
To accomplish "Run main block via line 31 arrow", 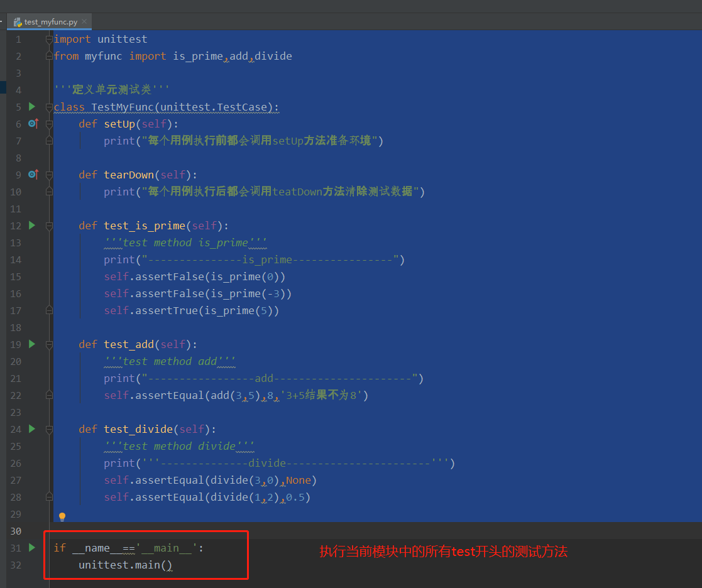I will (x=32, y=547).
